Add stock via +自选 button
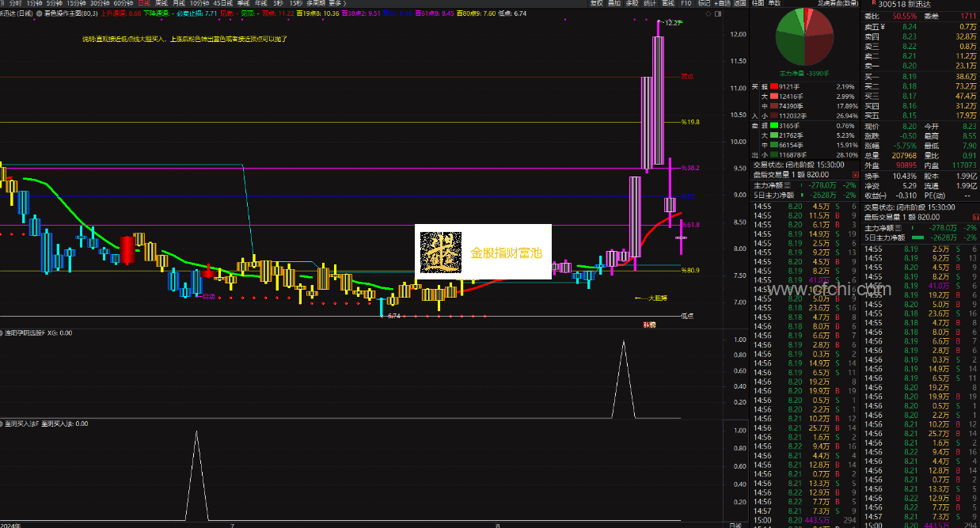Screen dimensions: 980x528 pos(722,3)
